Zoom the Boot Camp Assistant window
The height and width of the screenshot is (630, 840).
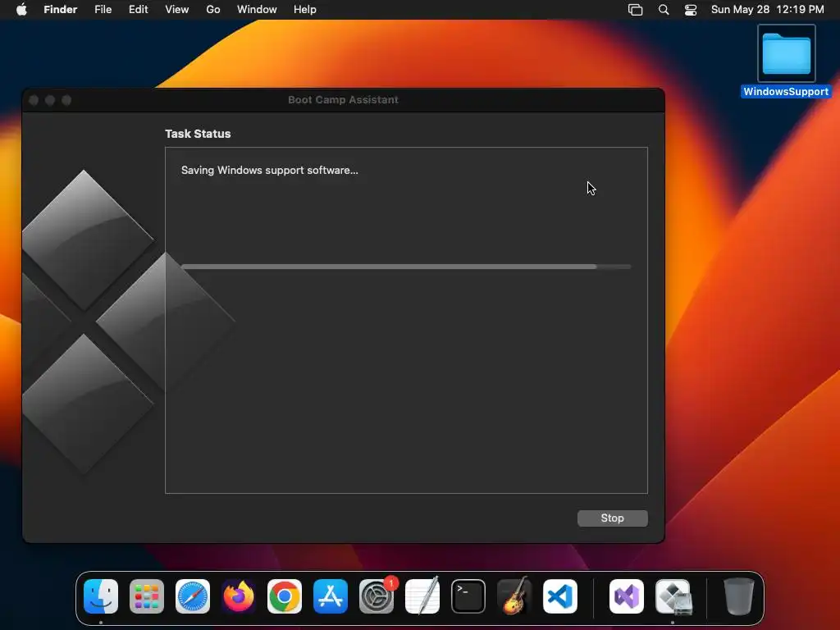[x=66, y=100]
